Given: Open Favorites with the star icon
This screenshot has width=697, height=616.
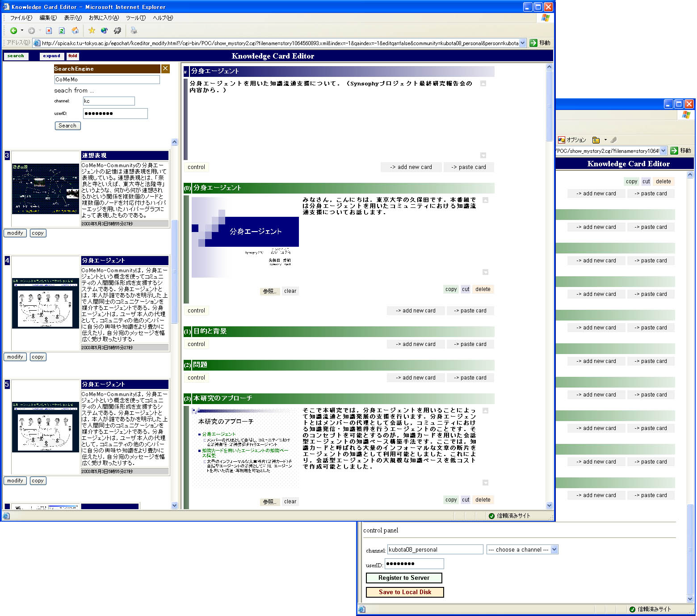Looking at the screenshot, I should [92, 30].
